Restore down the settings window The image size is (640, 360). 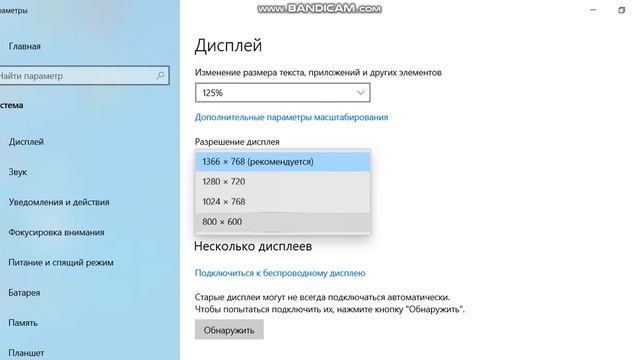[622, 10]
